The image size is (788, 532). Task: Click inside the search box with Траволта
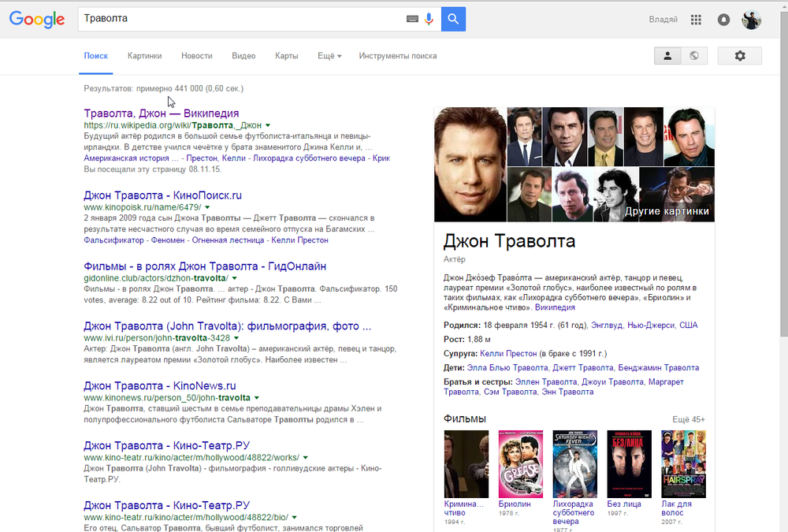click(x=236, y=18)
